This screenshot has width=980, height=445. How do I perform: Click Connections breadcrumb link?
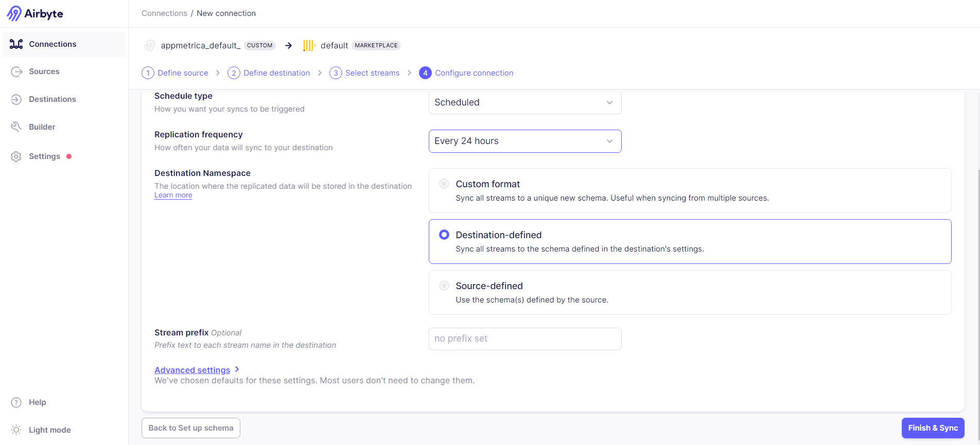point(165,13)
